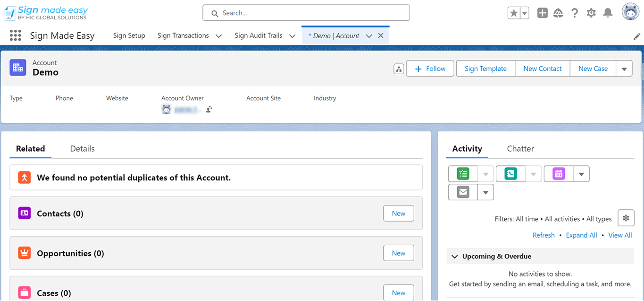Open the Contacts (0) related list

[60, 214]
